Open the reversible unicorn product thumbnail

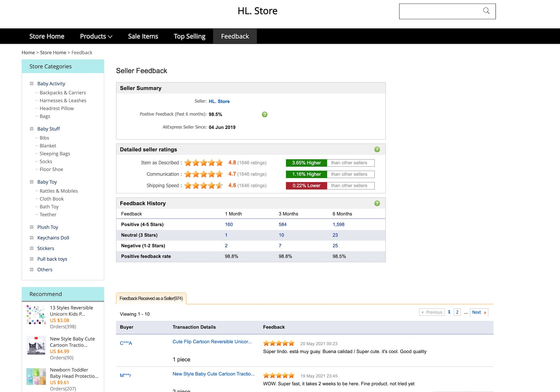pos(36,315)
